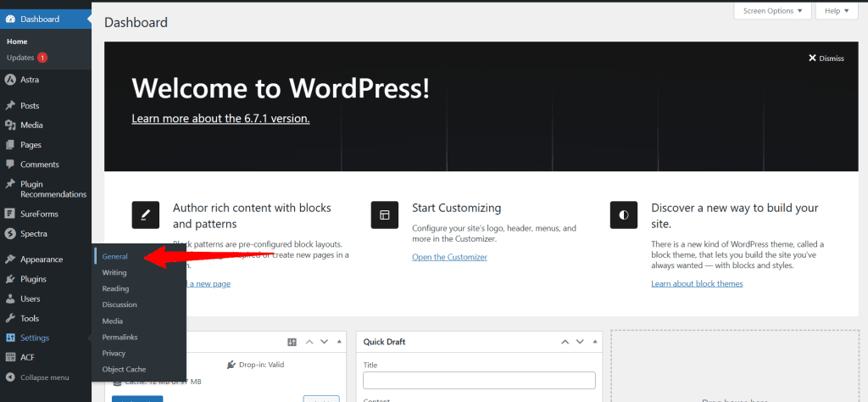Click the Tools wrench icon
This screenshot has width=868, height=402.
[10, 318]
